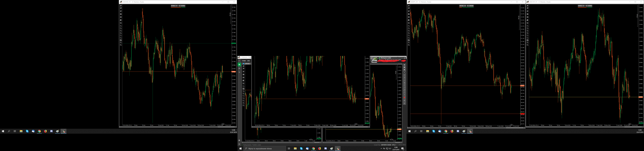644x151 pixels.
Task: Click the AUDUSD sell price button 0.7043
Action: point(174,6)
